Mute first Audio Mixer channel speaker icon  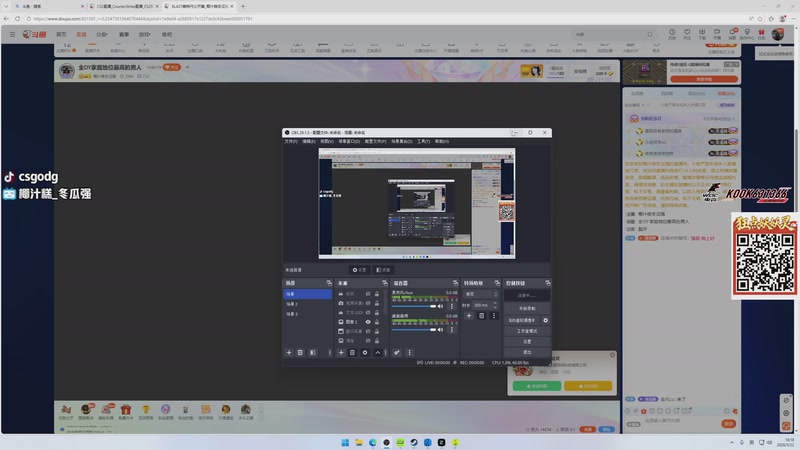440,306
